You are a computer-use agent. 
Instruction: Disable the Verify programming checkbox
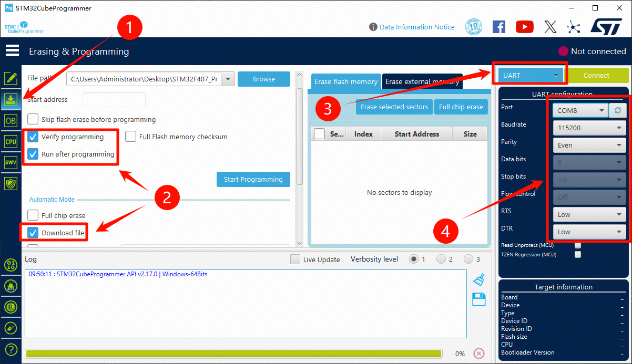(33, 137)
